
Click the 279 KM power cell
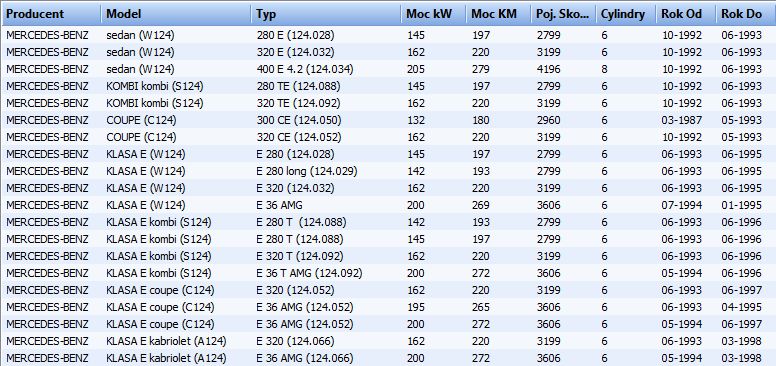(x=481, y=69)
